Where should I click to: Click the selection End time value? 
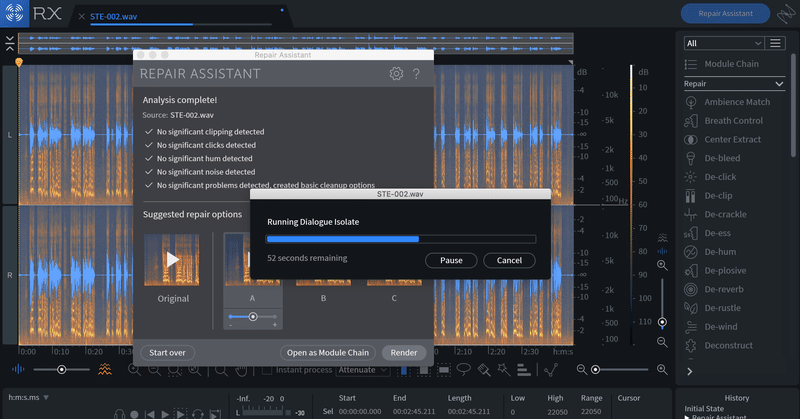(x=414, y=411)
